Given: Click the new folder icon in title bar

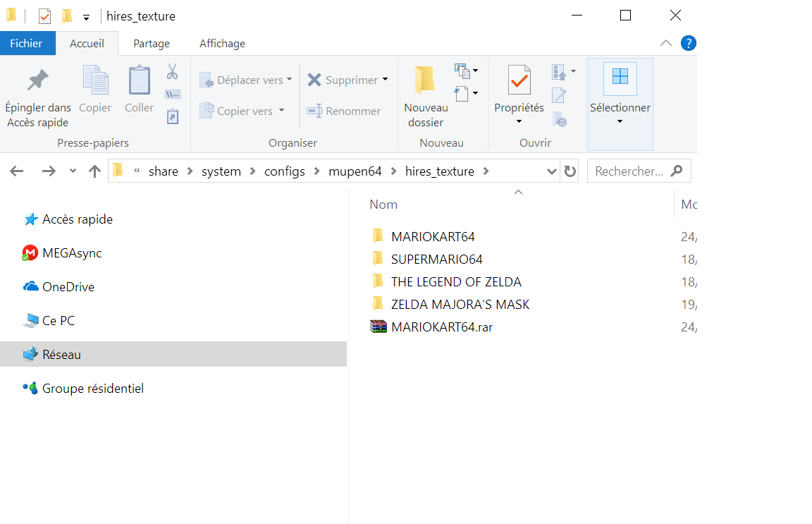Looking at the screenshot, I should [67, 16].
